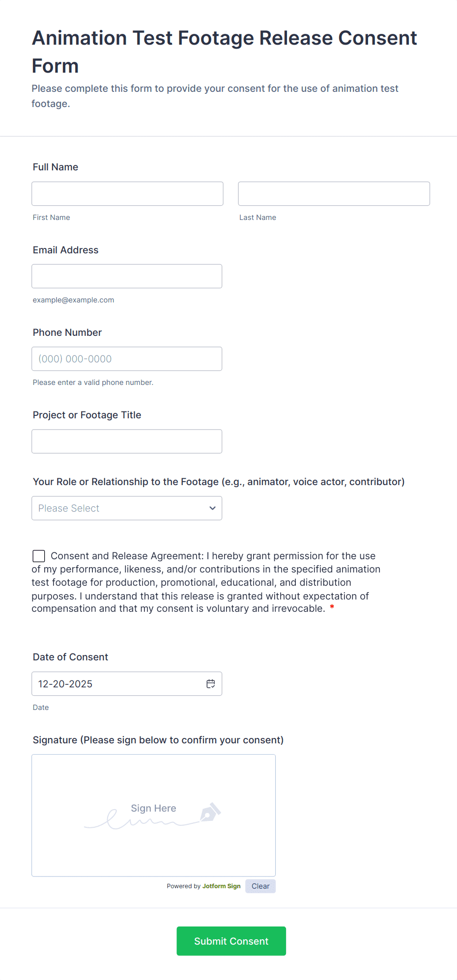This screenshot has height=980, width=457.
Task: Click the Email Address label
Action: tap(66, 250)
